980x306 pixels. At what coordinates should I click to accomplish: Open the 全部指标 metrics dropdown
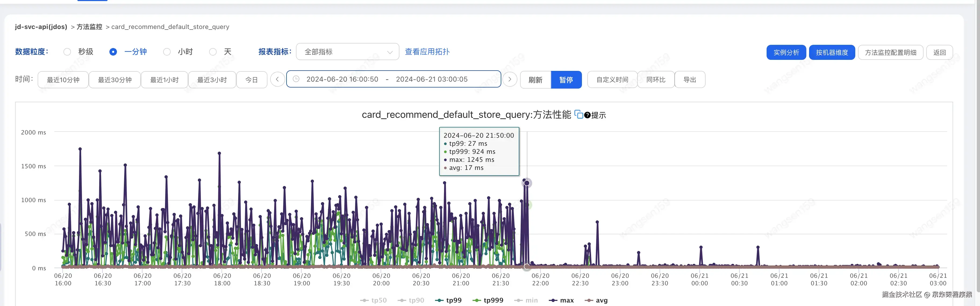347,52
